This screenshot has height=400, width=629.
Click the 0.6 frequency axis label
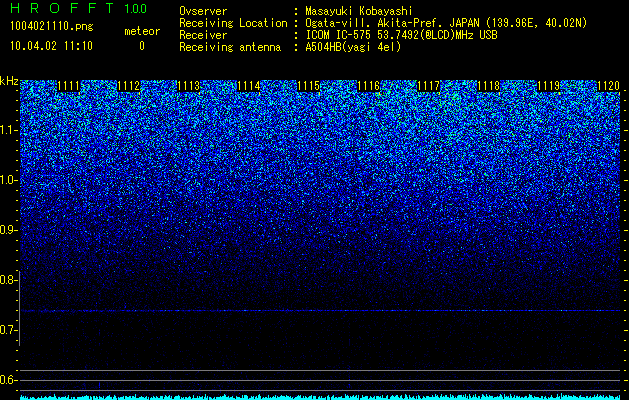[x=7, y=380]
